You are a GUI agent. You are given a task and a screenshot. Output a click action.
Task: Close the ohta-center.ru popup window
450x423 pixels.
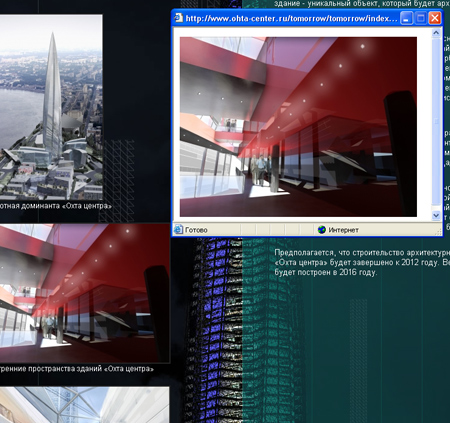pyautogui.click(x=435, y=18)
